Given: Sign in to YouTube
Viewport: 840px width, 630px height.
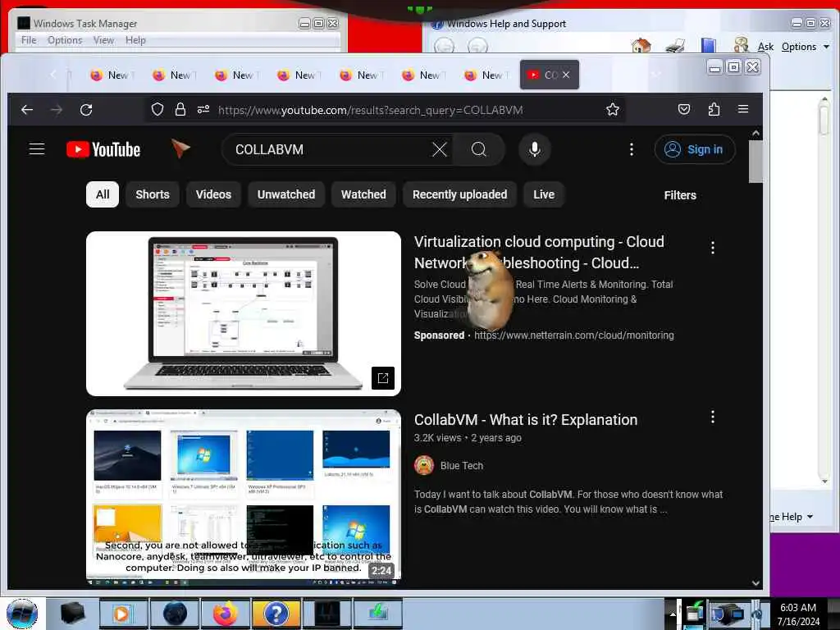Looking at the screenshot, I should 694,149.
